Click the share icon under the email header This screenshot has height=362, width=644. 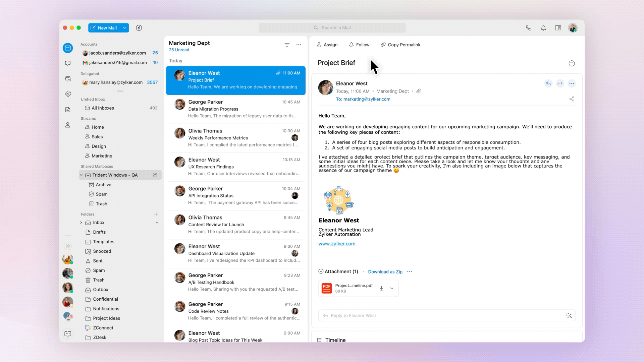click(572, 99)
